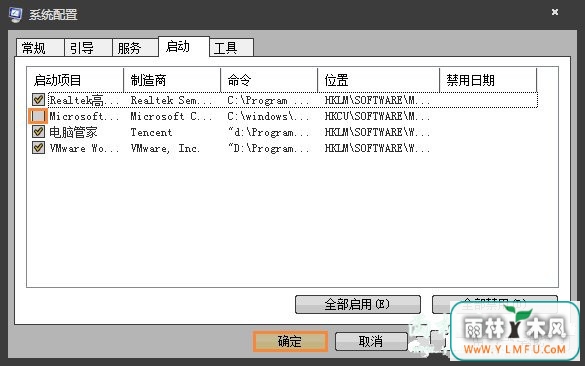Enable the Microsoft startup item checkbox
This screenshot has width=585, height=366.
coord(38,116)
